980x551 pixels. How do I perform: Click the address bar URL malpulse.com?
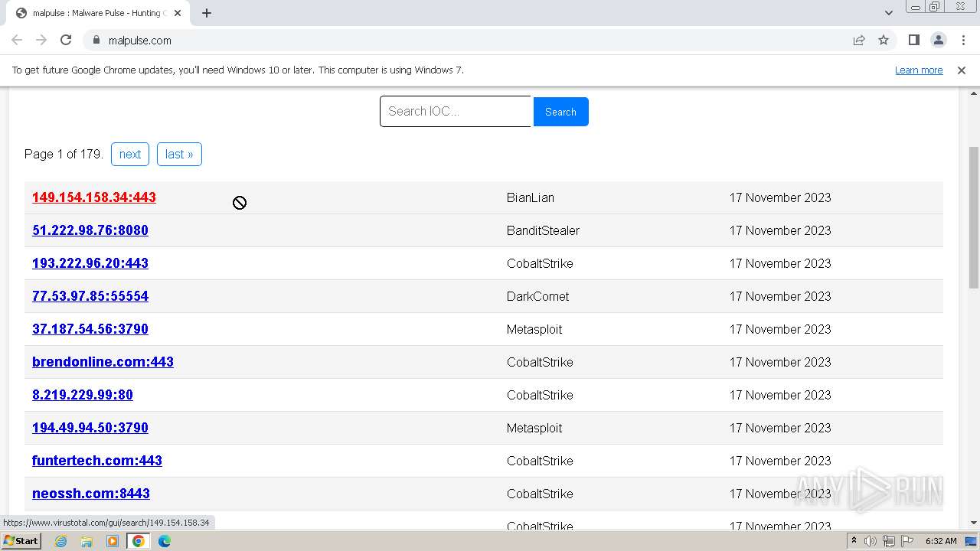click(140, 40)
